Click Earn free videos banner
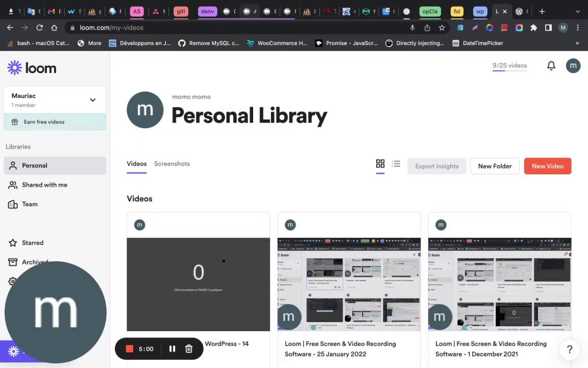 (55, 122)
